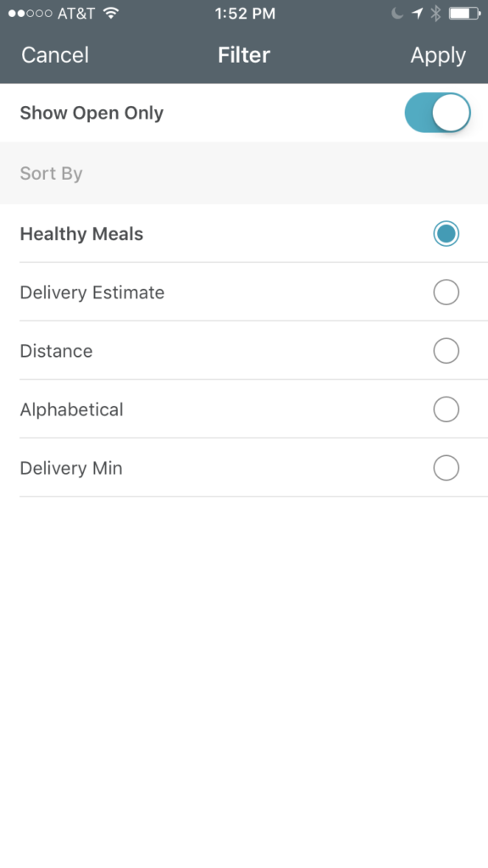Cancel the filter changes
Image resolution: width=488 pixels, height=868 pixels.
tap(55, 55)
